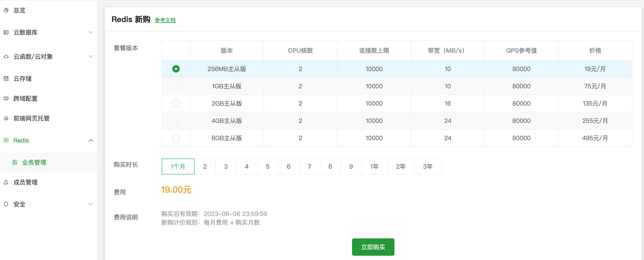Click the 云函数/云对象 cloud icon
The height and width of the screenshot is (260, 644).
(6, 56)
